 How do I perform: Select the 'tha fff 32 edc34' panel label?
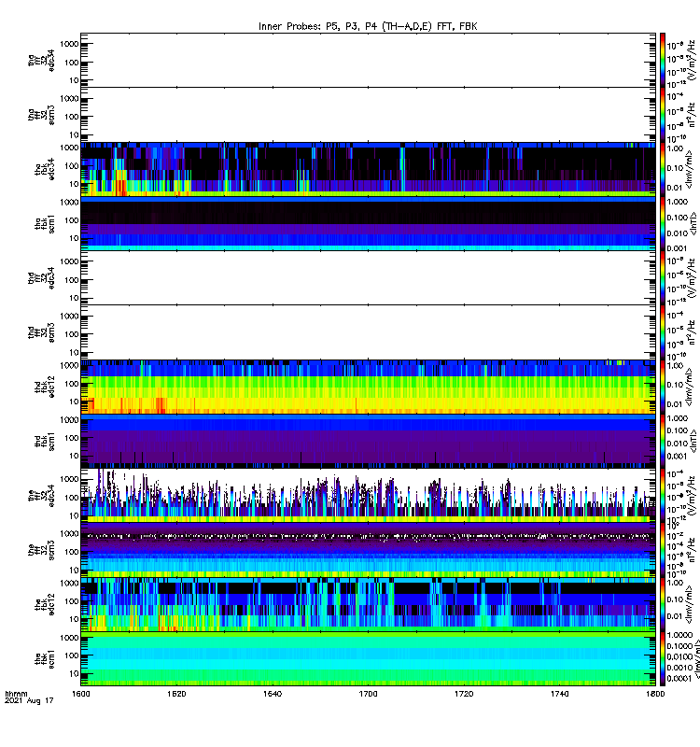click(41, 60)
